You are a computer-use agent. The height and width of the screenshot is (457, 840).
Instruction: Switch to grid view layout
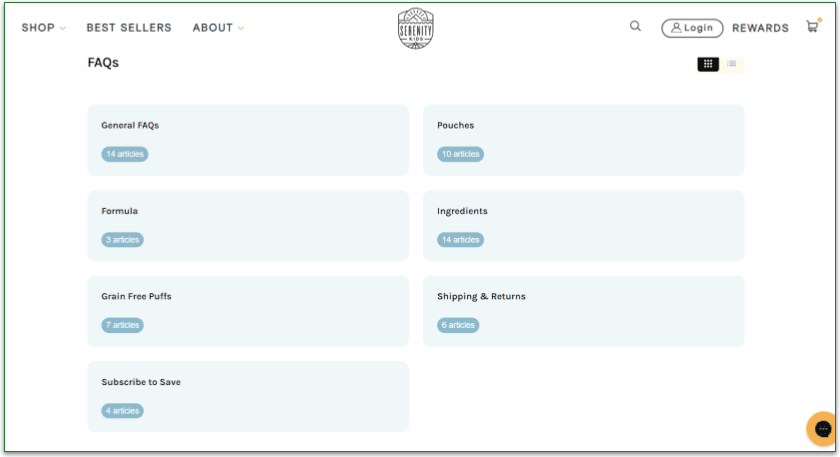pos(708,64)
